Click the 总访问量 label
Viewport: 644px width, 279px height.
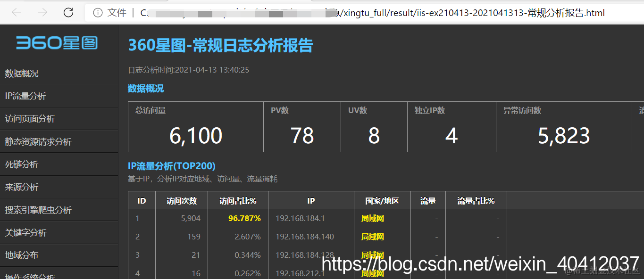click(x=151, y=111)
